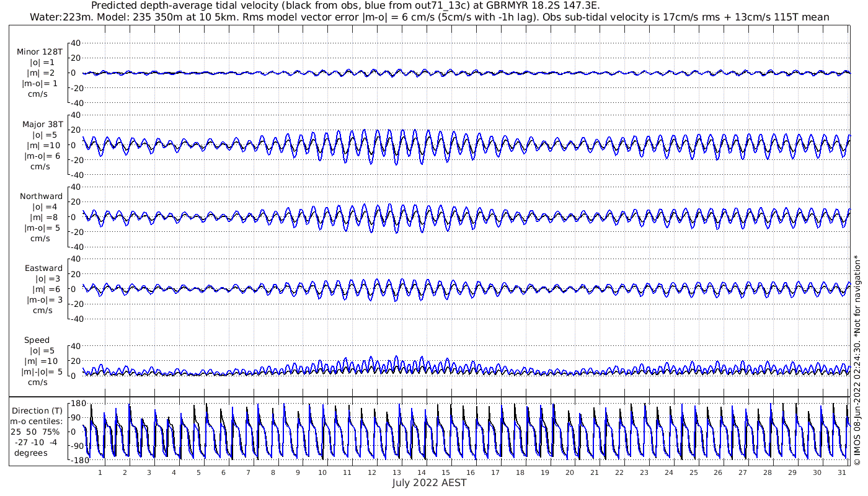Click the 'Minor 128T' panel label

coord(40,52)
